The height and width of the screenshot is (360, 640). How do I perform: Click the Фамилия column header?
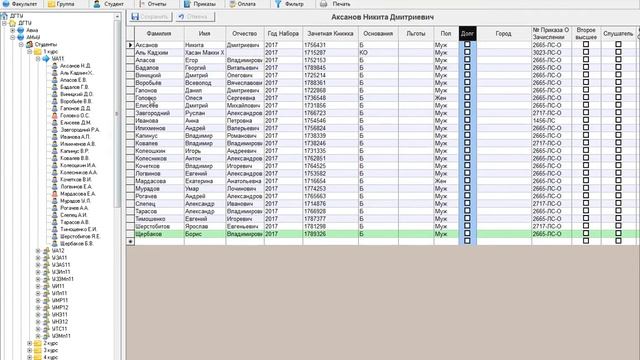point(159,33)
